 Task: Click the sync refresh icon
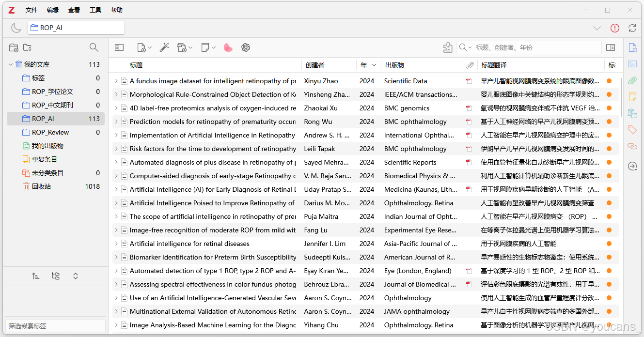632,28
